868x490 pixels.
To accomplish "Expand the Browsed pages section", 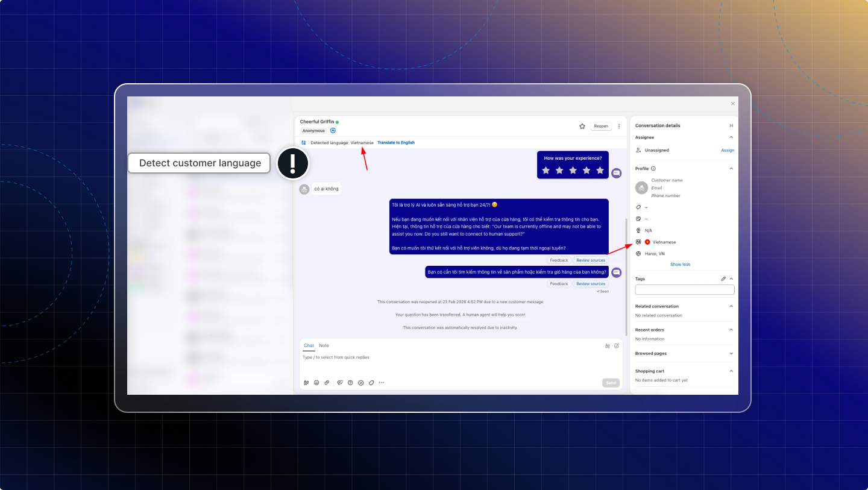I will pyautogui.click(x=731, y=354).
